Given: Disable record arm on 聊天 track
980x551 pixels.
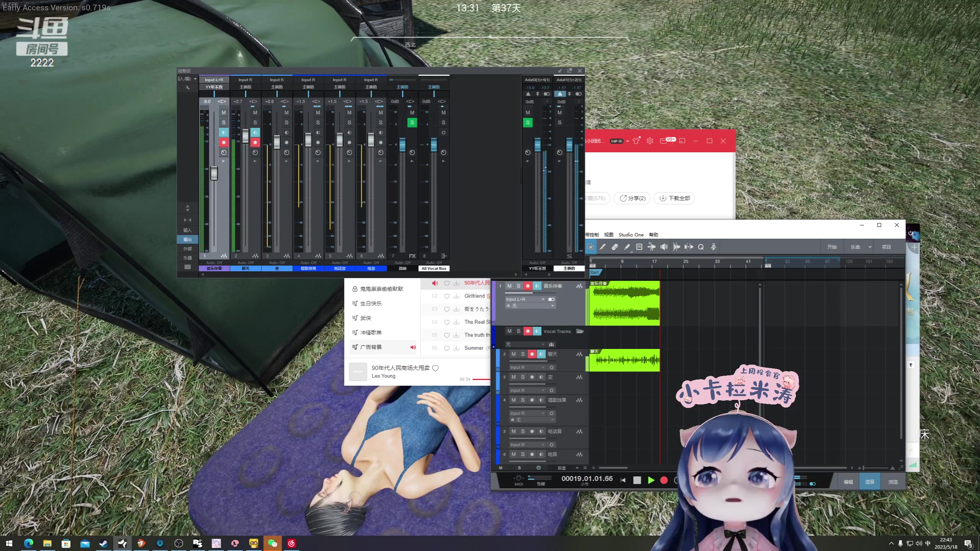Looking at the screenshot, I should coord(532,354).
